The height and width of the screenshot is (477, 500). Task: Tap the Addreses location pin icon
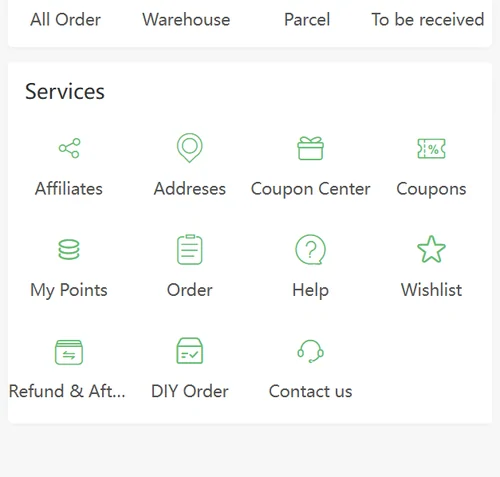coord(190,148)
